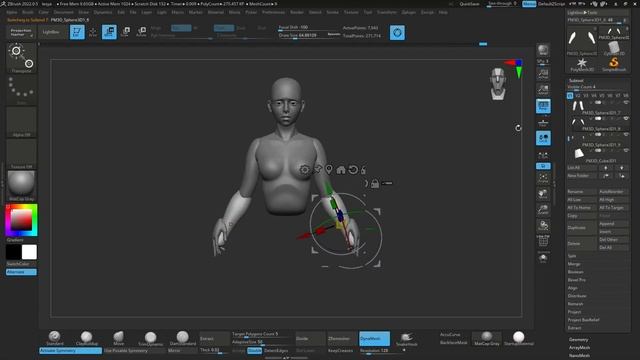Select the TrimDynamic brush
The width and height of the screenshot is (640, 360).
tap(150, 338)
